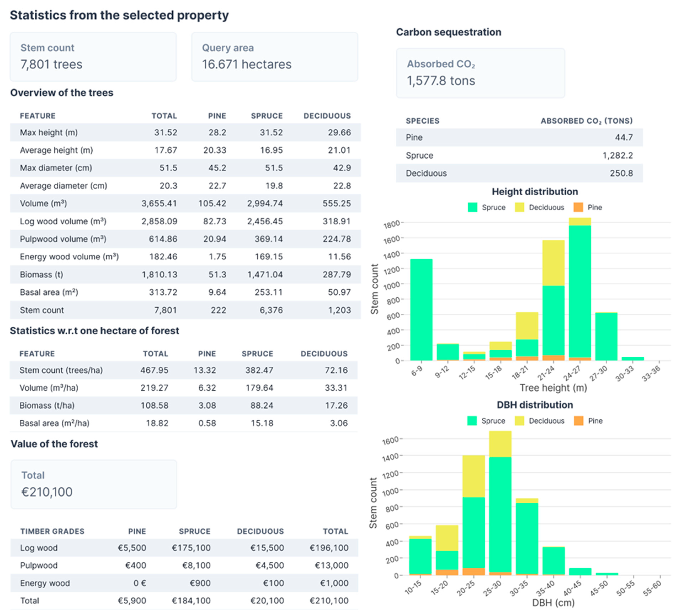Select the Log wood timber grade row
Image resolution: width=682 pixels, height=616 pixels.
[184, 548]
